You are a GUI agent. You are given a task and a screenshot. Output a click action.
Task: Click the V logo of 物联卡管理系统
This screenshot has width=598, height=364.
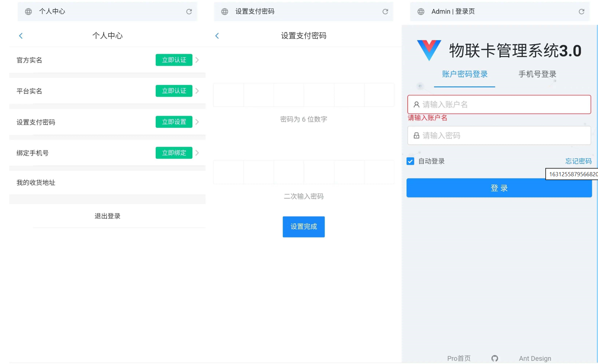[x=429, y=50]
